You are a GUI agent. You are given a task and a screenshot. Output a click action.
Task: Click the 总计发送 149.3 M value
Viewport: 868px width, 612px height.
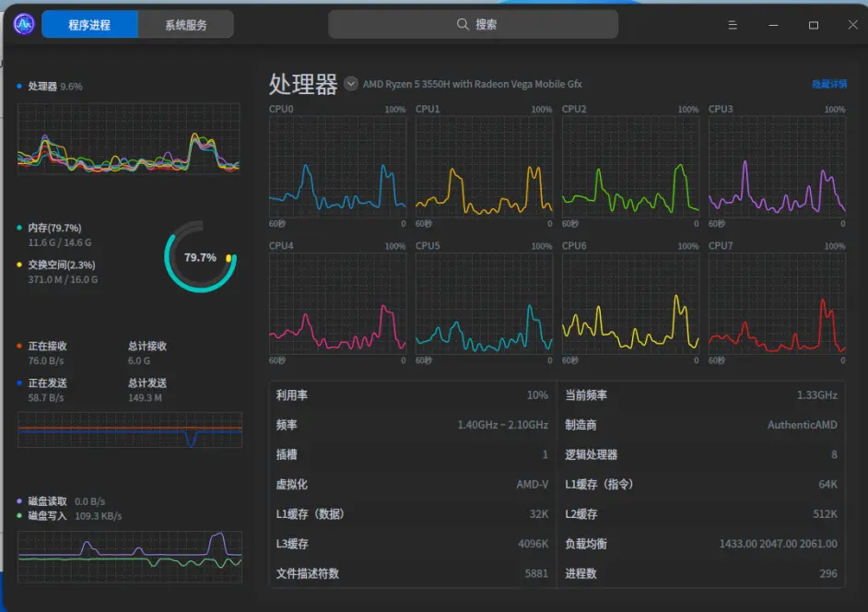tap(145, 397)
